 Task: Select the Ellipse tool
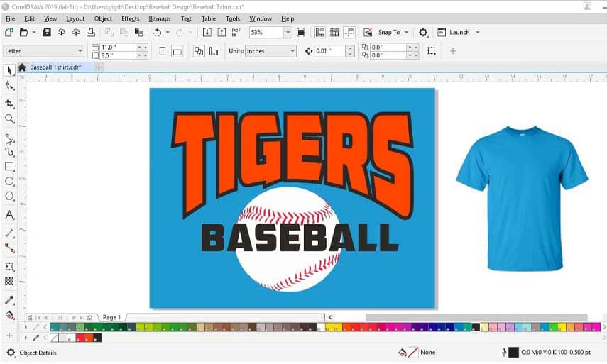[x=10, y=182]
